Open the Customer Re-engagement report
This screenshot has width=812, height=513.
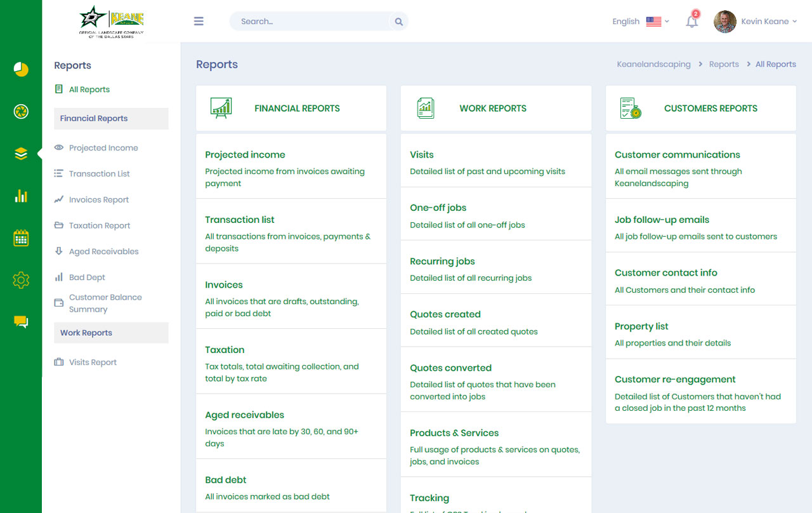click(x=675, y=379)
